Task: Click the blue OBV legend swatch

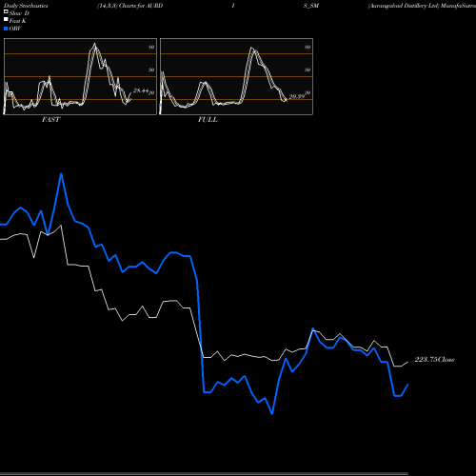Action: click(6, 29)
